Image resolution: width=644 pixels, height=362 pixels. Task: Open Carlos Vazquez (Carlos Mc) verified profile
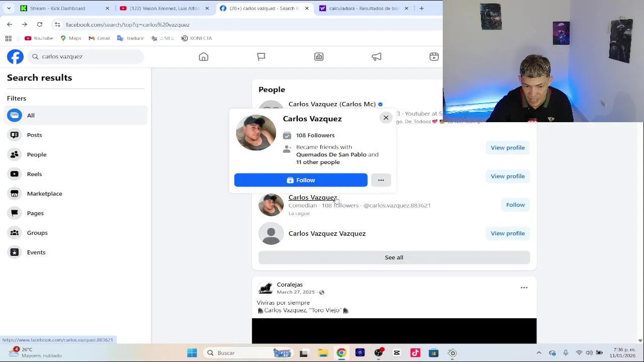pyautogui.click(x=332, y=104)
